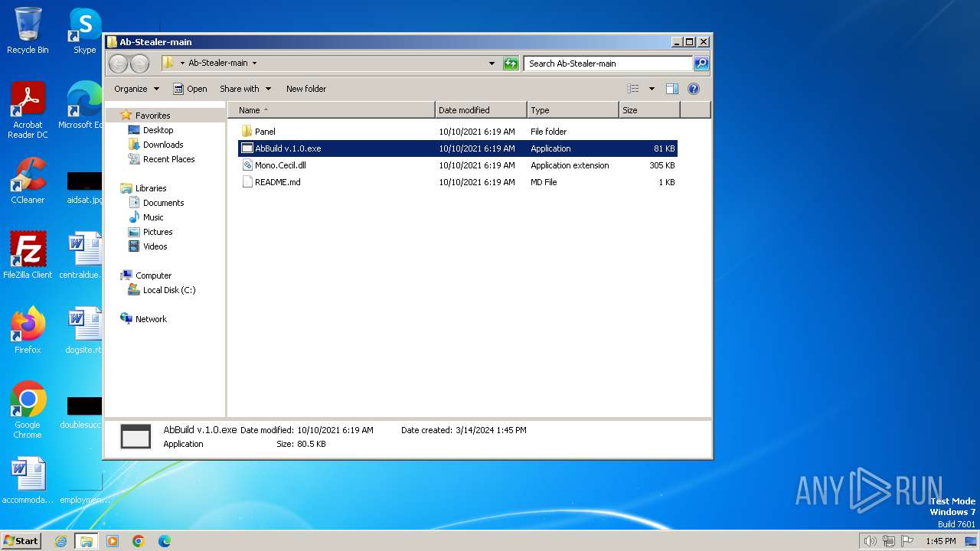Open Downloads in the navigation pane

tap(163, 145)
